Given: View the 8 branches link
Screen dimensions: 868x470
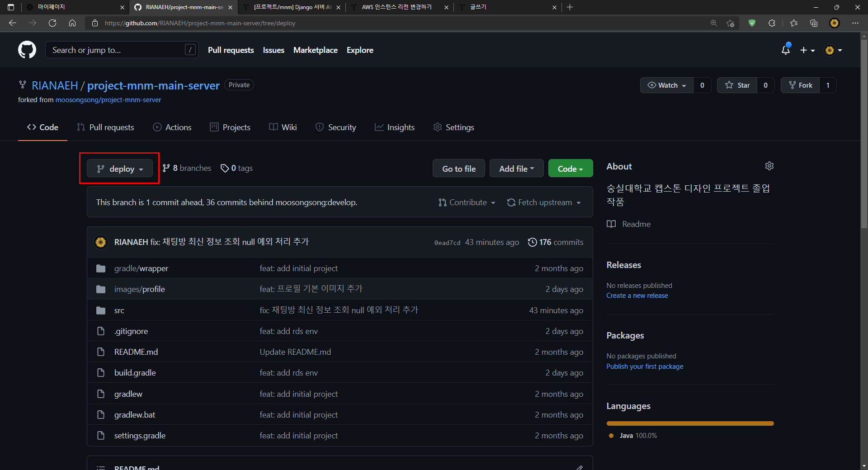Looking at the screenshot, I should coord(187,168).
